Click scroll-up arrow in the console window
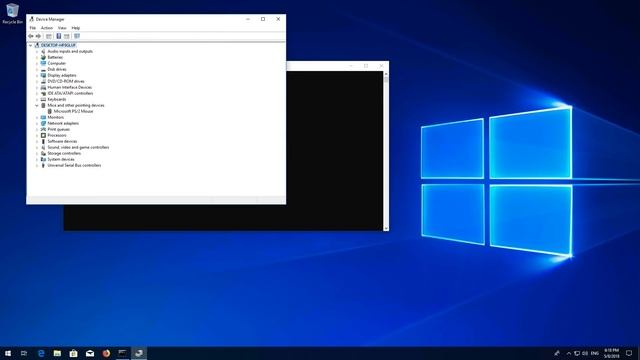 [386, 74]
